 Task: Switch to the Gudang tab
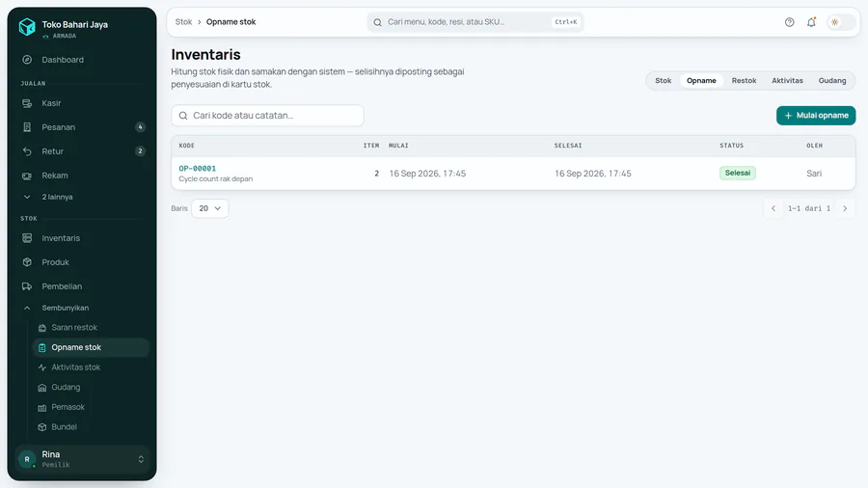click(x=832, y=81)
